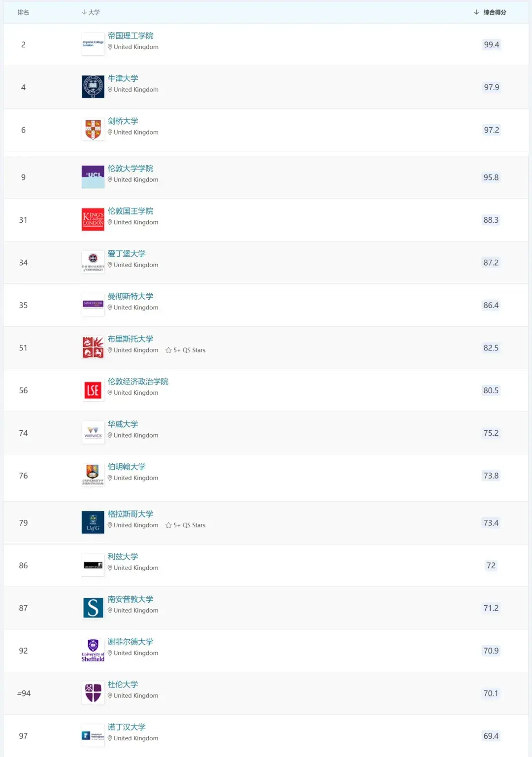Open 诺丁汉大学 university link
The height and width of the screenshot is (757, 532).
click(x=127, y=727)
